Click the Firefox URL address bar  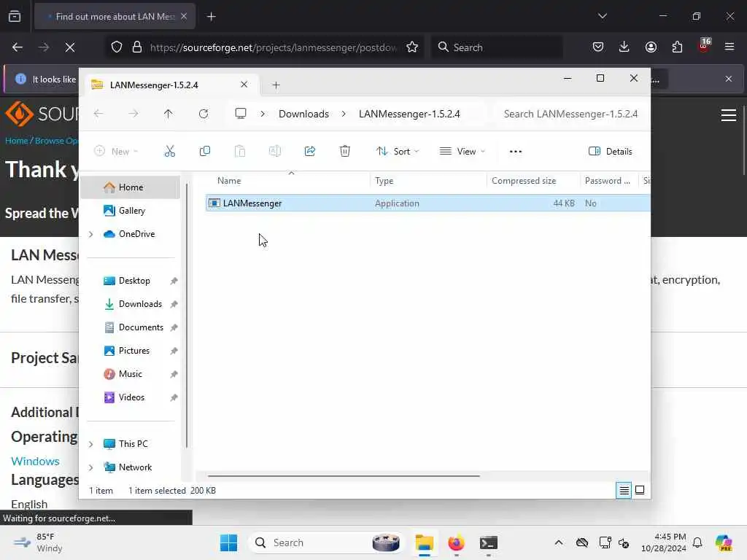tap(274, 47)
